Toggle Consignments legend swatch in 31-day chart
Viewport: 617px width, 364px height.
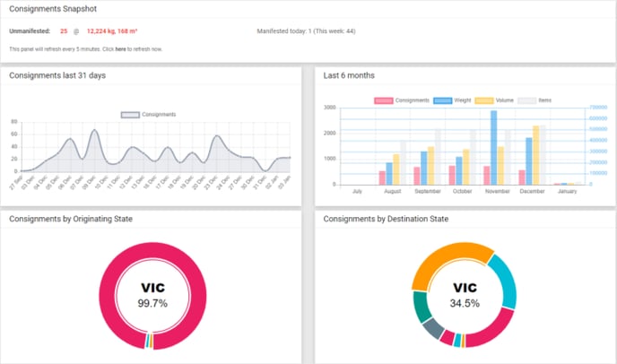130,115
